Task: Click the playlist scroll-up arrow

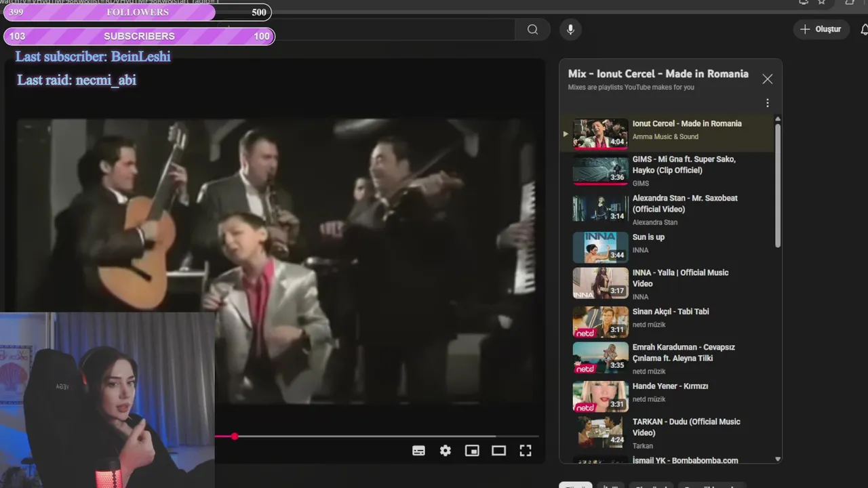Action: pos(778,119)
